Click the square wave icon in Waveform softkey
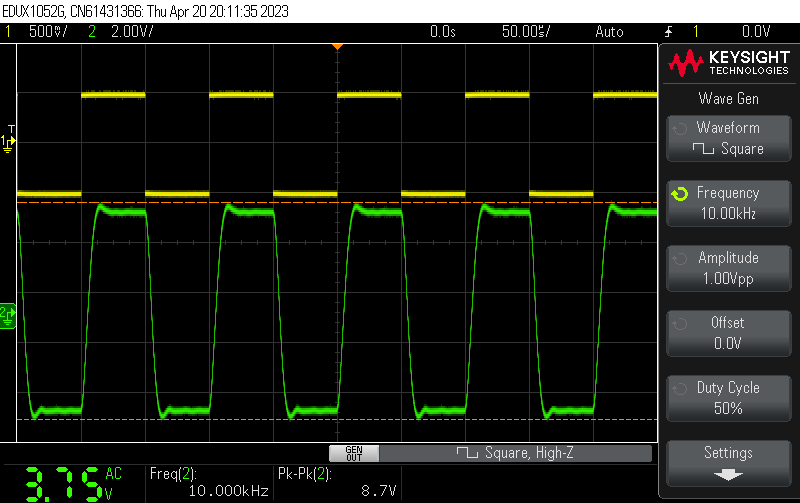 point(703,149)
